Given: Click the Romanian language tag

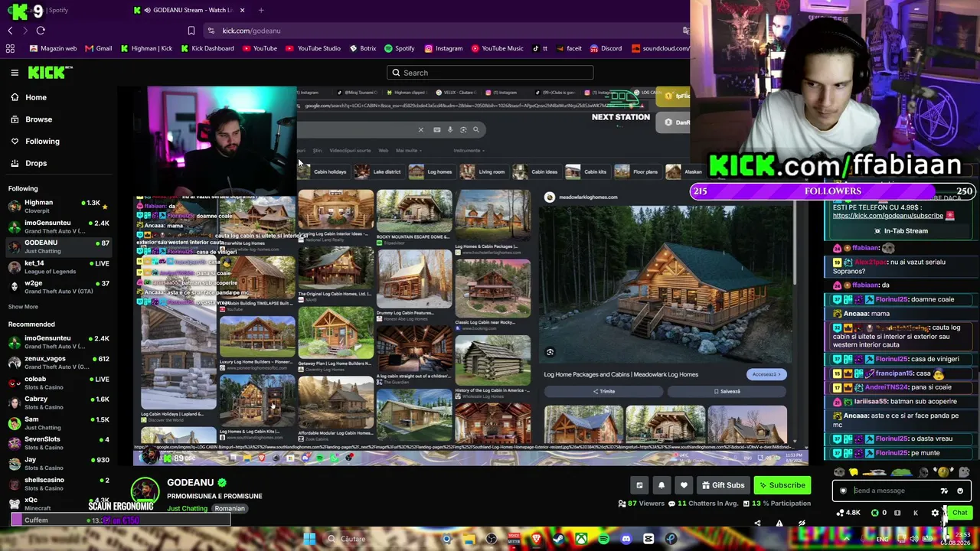Looking at the screenshot, I should coord(230,509).
